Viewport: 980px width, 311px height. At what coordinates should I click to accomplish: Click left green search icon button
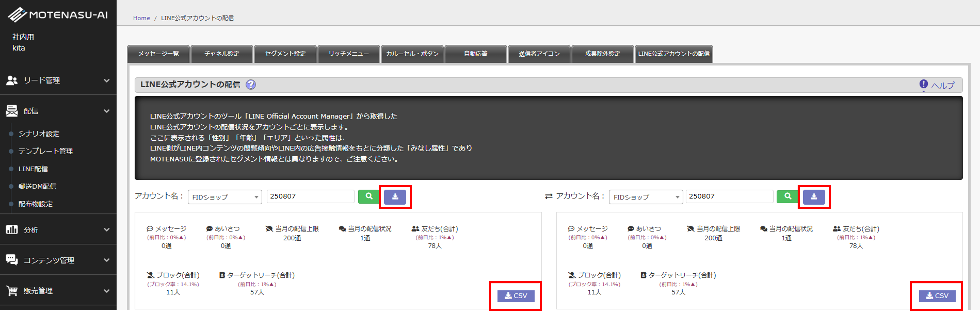coord(368,197)
